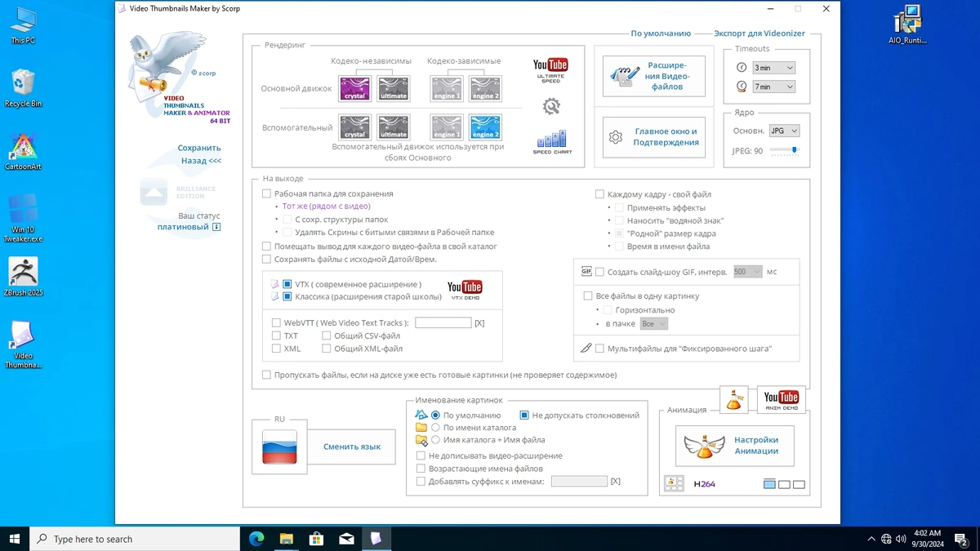The height and width of the screenshot is (551, 980).
Task: Click 'Сменить язык' button
Action: click(x=352, y=447)
